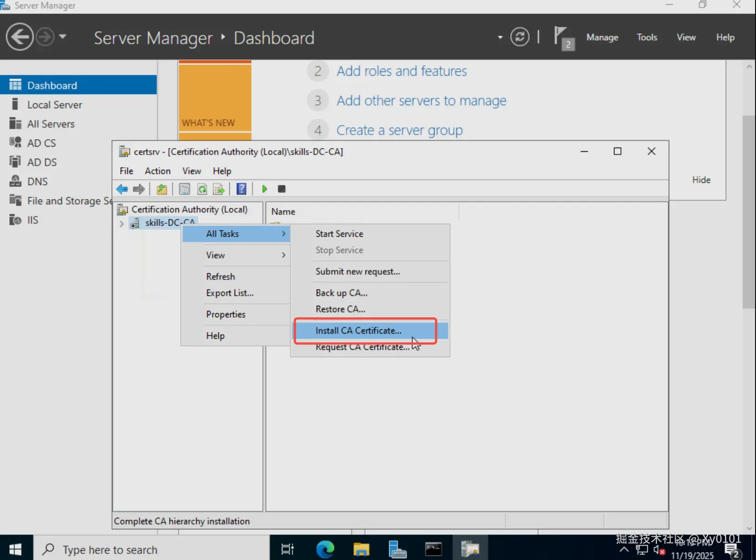Screen dimensions: 756x560
Task: Open the Server Manager Tools menu
Action: click(647, 37)
